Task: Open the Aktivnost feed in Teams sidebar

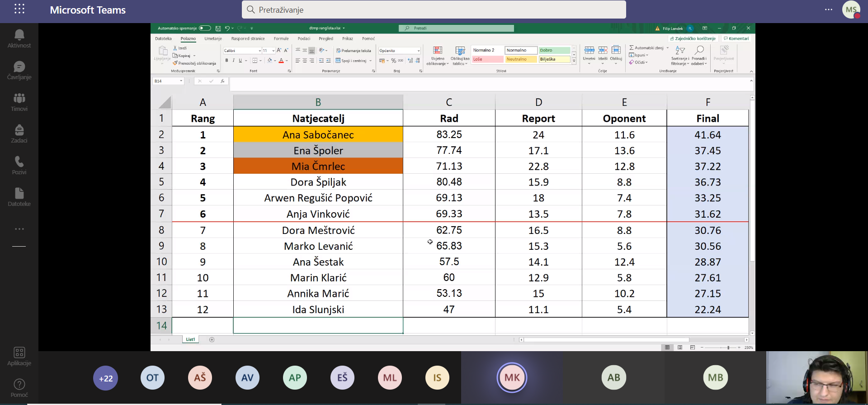Action: (19, 39)
